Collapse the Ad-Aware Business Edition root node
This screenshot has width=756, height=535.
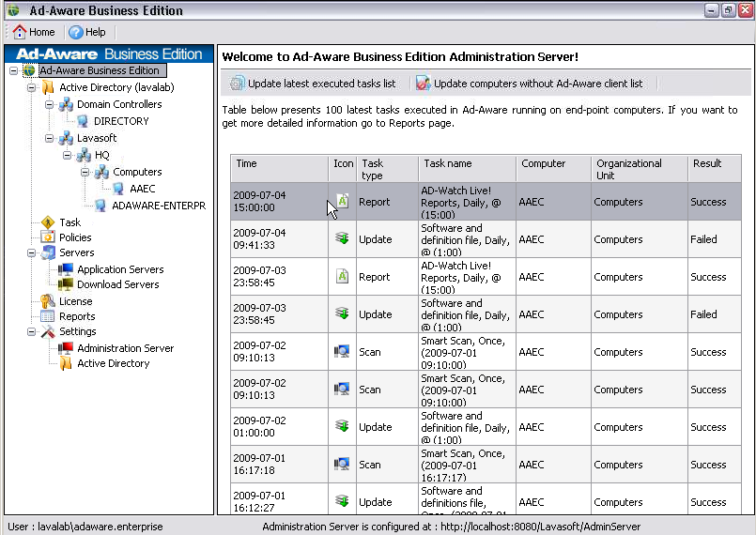[13, 70]
